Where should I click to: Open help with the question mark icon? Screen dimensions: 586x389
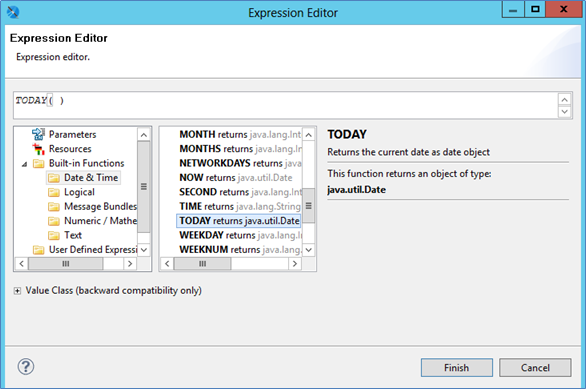(x=26, y=367)
